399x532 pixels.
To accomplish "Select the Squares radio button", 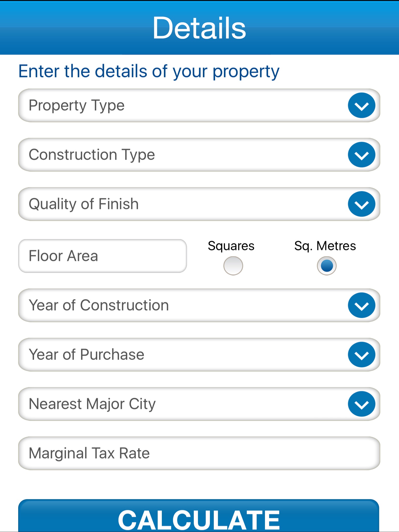I will 233,266.
